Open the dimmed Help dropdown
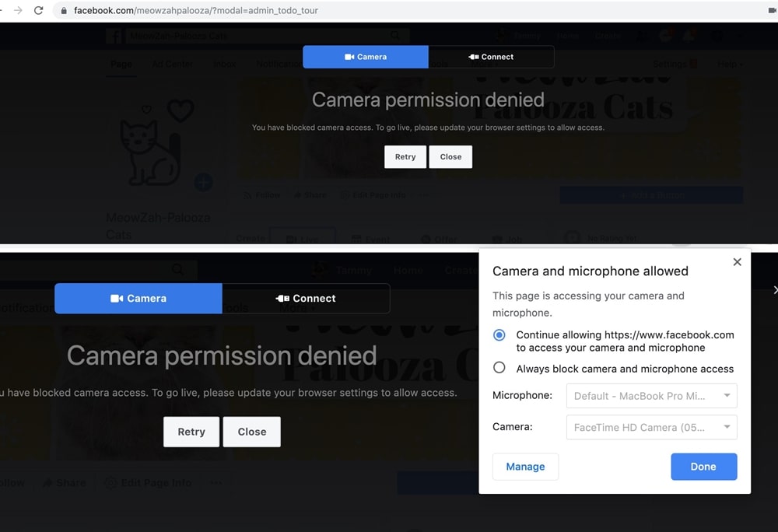Image resolution: width=778 pixels, height=532 pixels. (730, 64)
